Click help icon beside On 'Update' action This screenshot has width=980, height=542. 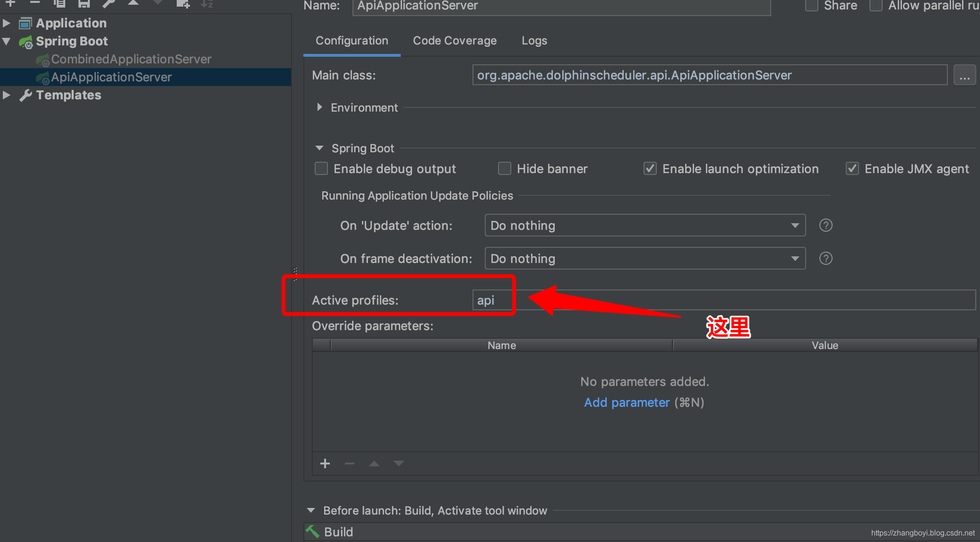825,225
